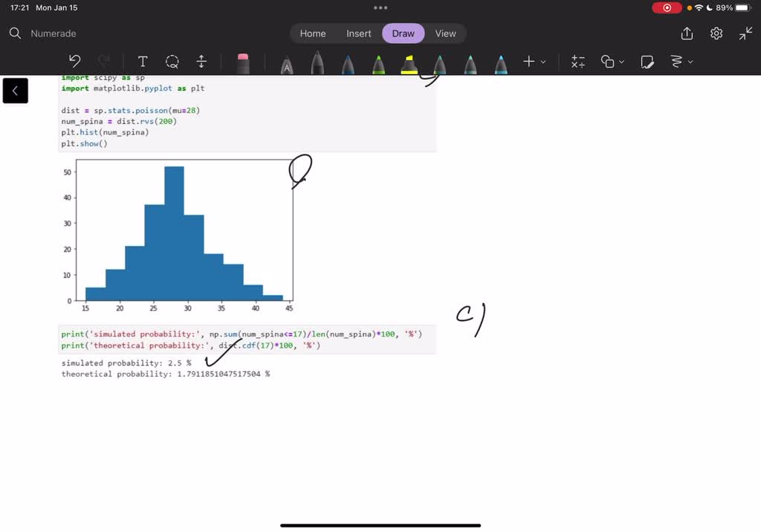Activate the Lasso Select tool
Viewport: 761px width, 532px height.
(172, 62)
